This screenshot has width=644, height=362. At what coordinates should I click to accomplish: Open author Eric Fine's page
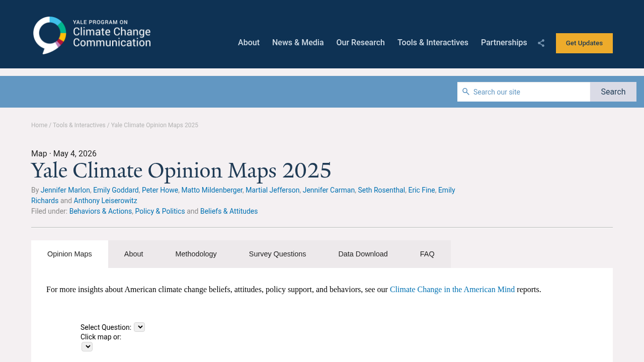422,190
